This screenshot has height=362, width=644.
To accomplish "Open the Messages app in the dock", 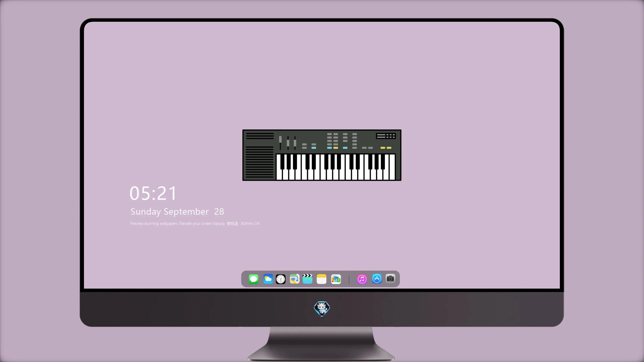I will pos(254,279).
